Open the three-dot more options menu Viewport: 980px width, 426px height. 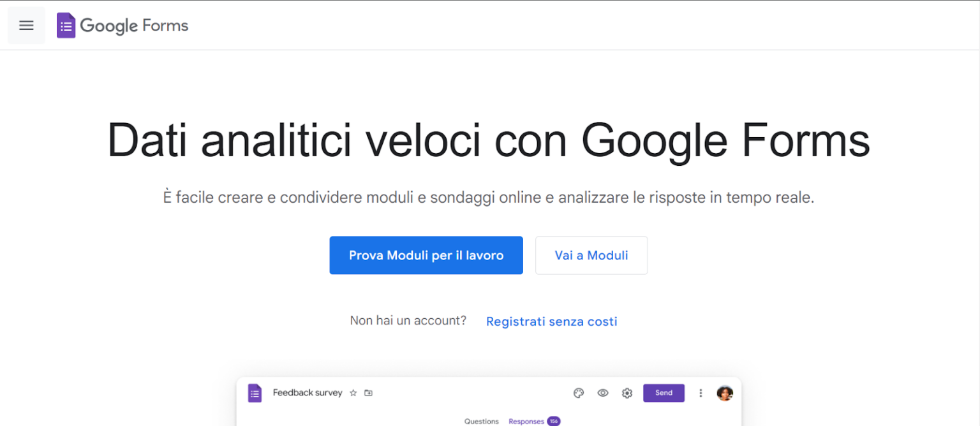[x=700, y=393]
